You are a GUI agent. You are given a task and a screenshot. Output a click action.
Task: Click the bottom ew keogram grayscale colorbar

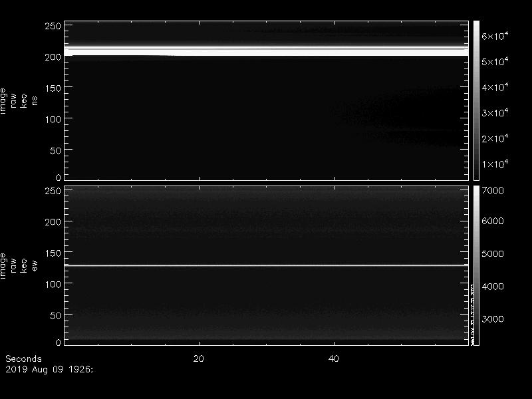tap(476, 265)
